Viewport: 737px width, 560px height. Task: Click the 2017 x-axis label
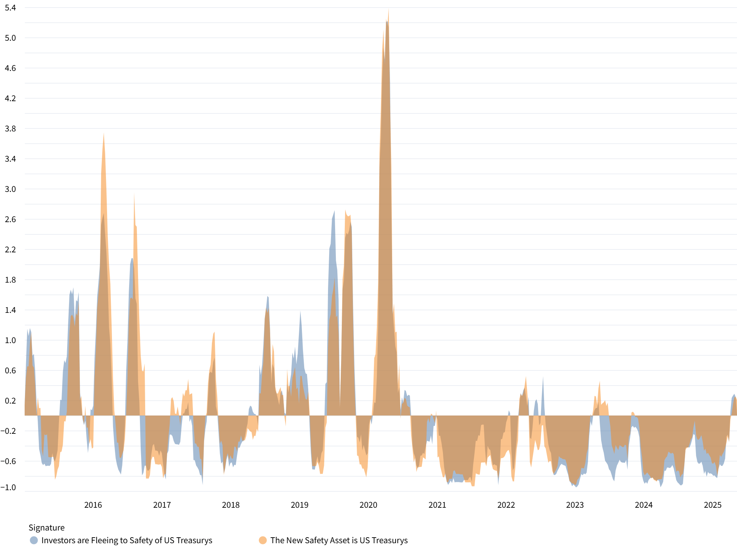[162, 505]
